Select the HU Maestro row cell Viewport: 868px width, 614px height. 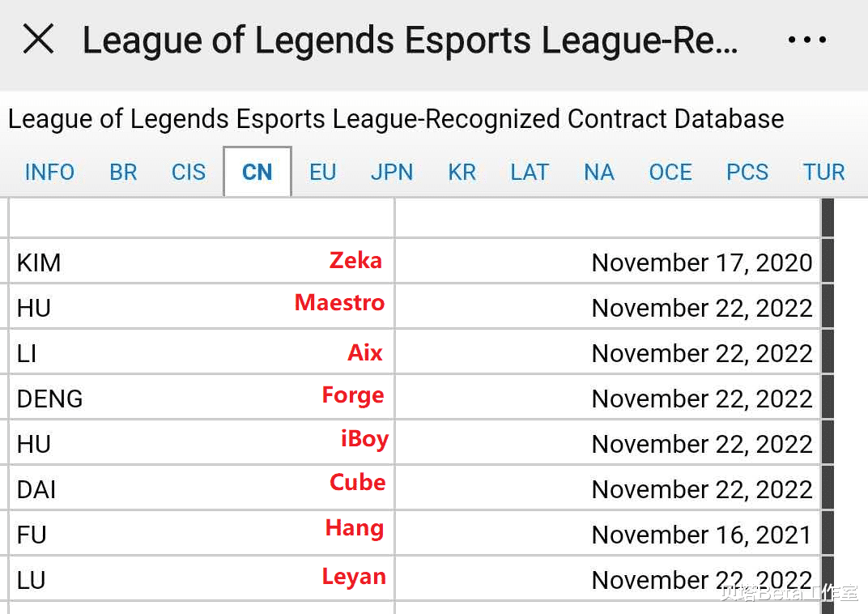201,307
